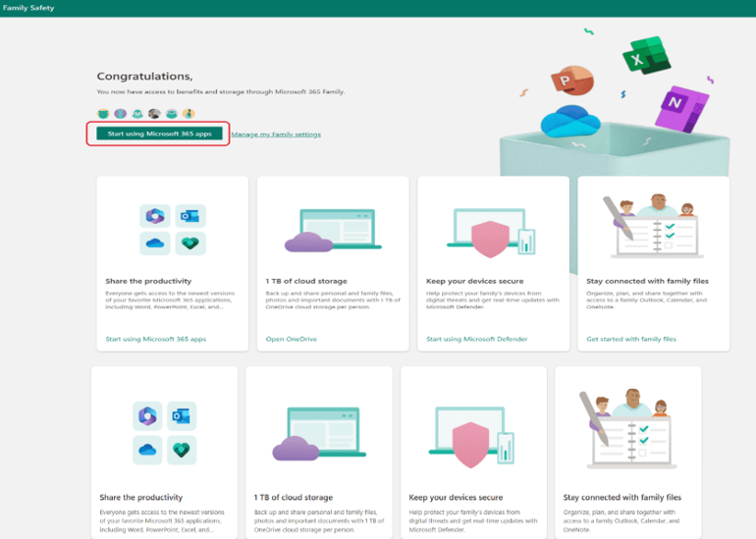Click Family Safety heart icon in upper productivity card
This screenshot has height=539, width=756.
189,243
